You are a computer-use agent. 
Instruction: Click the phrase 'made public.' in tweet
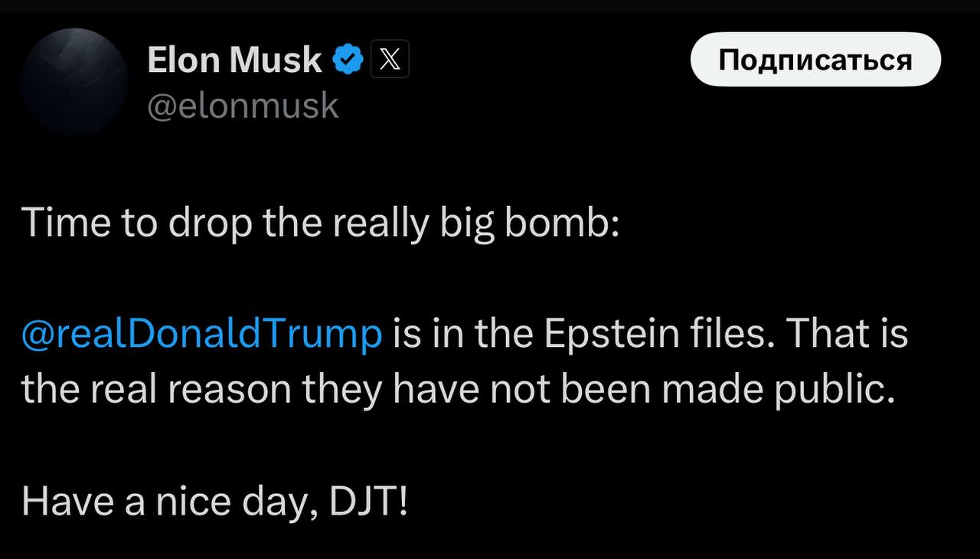[x=779, y=391]
